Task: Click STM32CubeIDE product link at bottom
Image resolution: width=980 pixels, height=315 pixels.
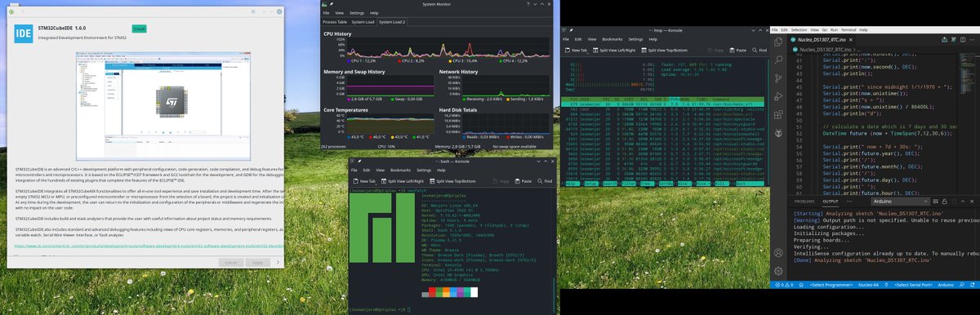Action: [x=149, y=246]
